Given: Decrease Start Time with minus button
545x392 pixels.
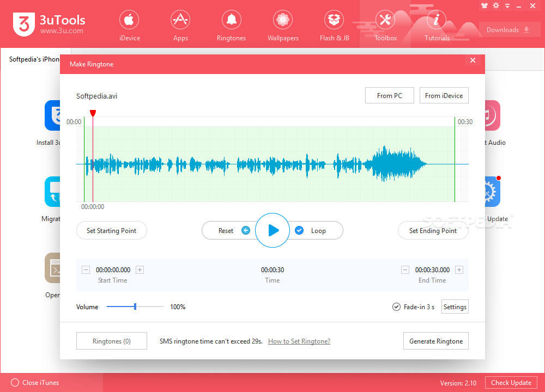Looking at the screenshot, I should (86, 270).
